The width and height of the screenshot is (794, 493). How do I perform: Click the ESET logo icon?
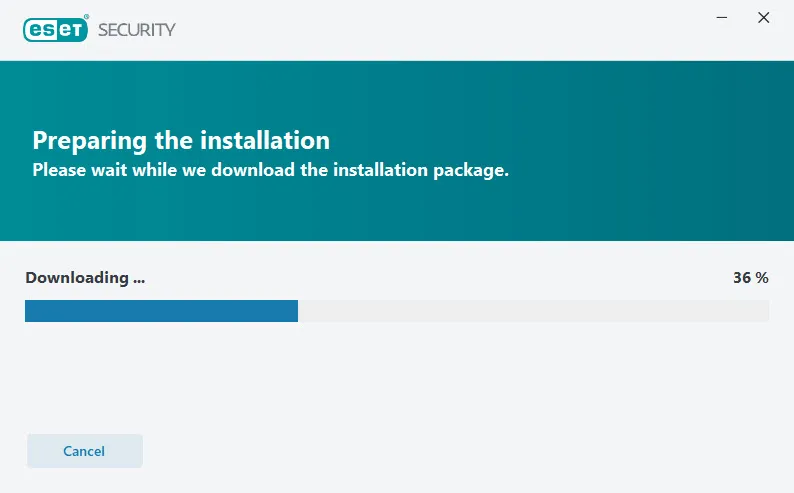56,30
